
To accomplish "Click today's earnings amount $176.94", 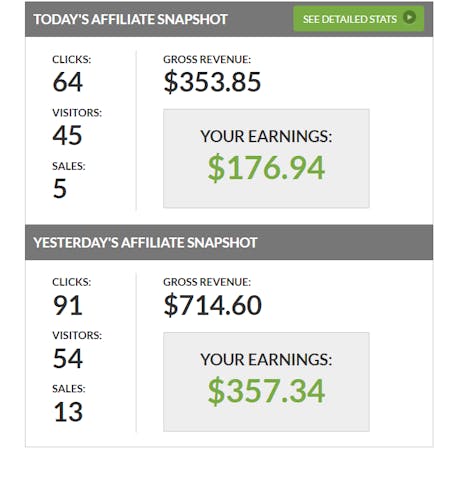I will click(x=266, y=168).
